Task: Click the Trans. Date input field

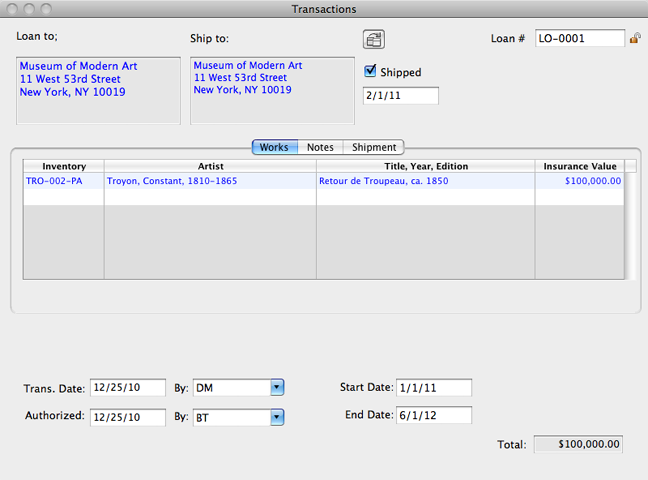Action: point(128,387)
